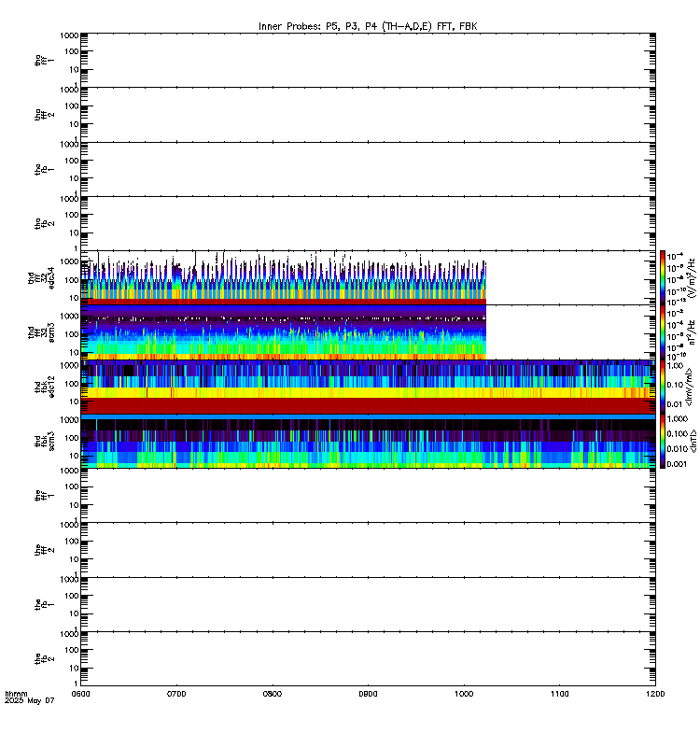Click the 'thd fff 32 edc34' axis label
The height and width of the screenshot is (747, 700).
point(41,277)
